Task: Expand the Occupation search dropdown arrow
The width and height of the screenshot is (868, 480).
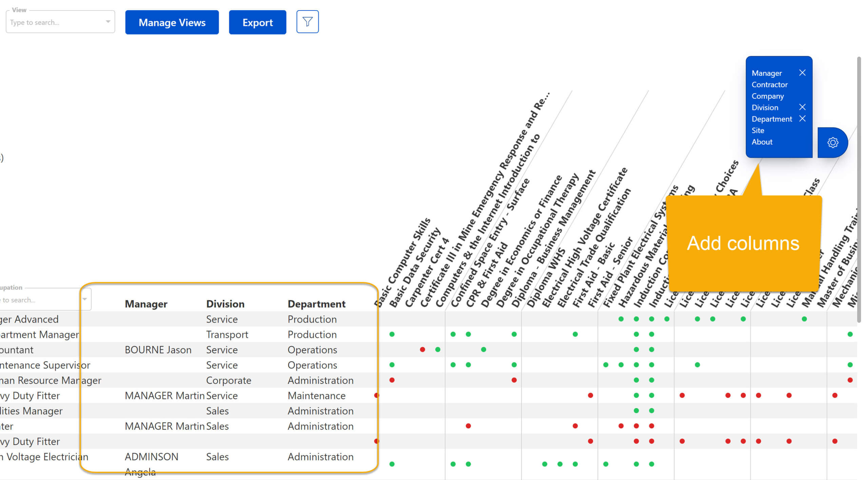Action: click(85, 299)
